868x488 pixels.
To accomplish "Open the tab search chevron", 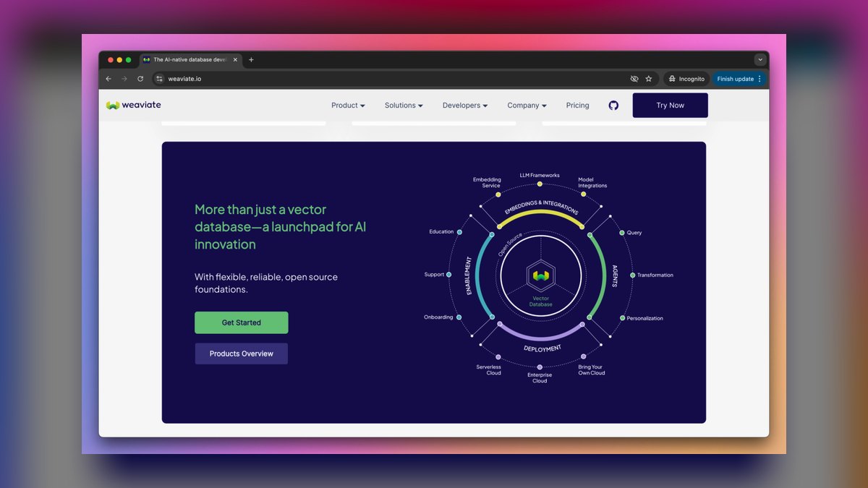I will click(760, 60).
